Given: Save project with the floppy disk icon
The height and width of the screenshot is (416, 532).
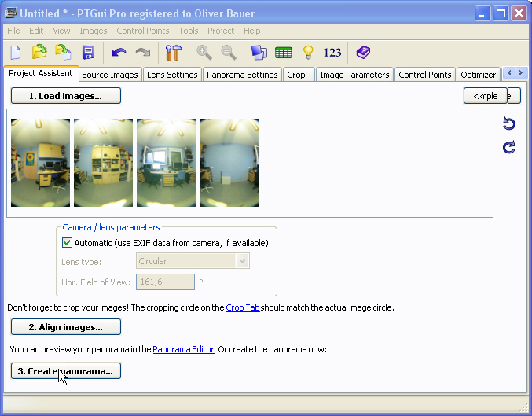Looking at the screenshot, I should click(x=88, y=53).
